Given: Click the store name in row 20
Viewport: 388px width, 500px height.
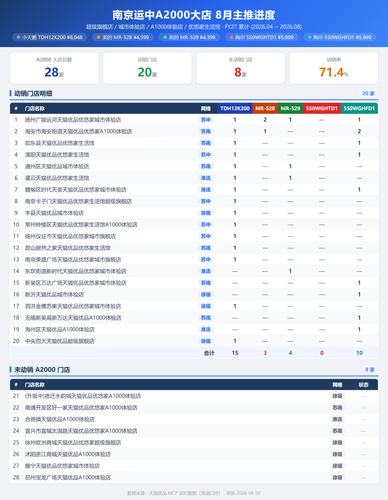Looking at the screenshot, I should pos(60,341).
